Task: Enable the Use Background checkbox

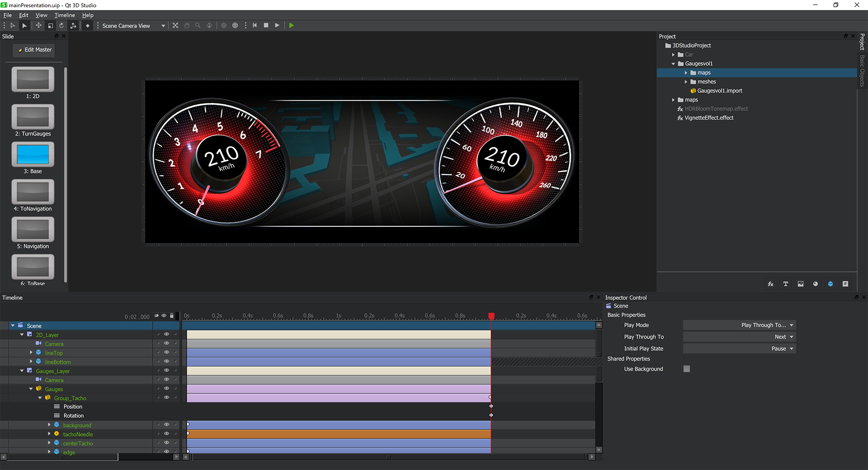Action: point(687,369)
